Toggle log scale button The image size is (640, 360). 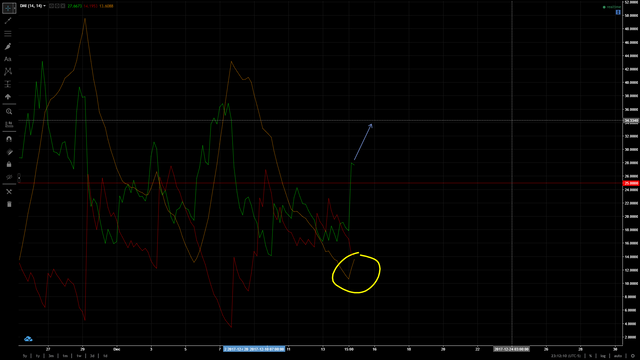(x=603, y=356)
